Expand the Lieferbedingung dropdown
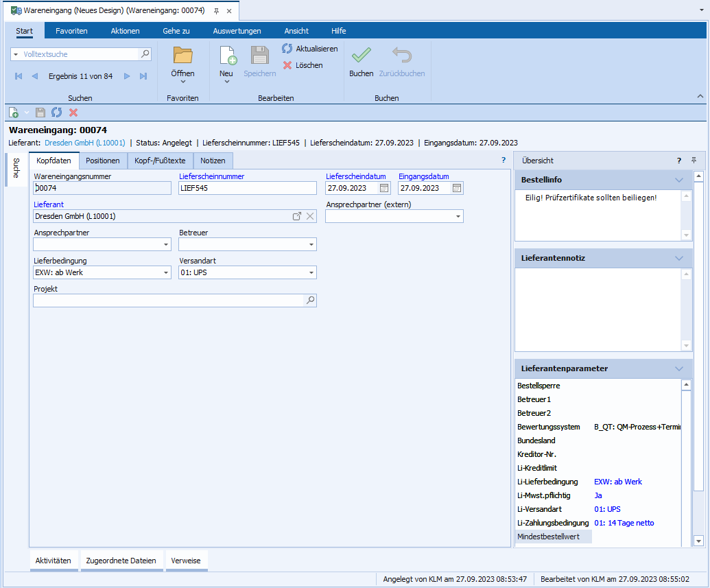 click(166, 272)
